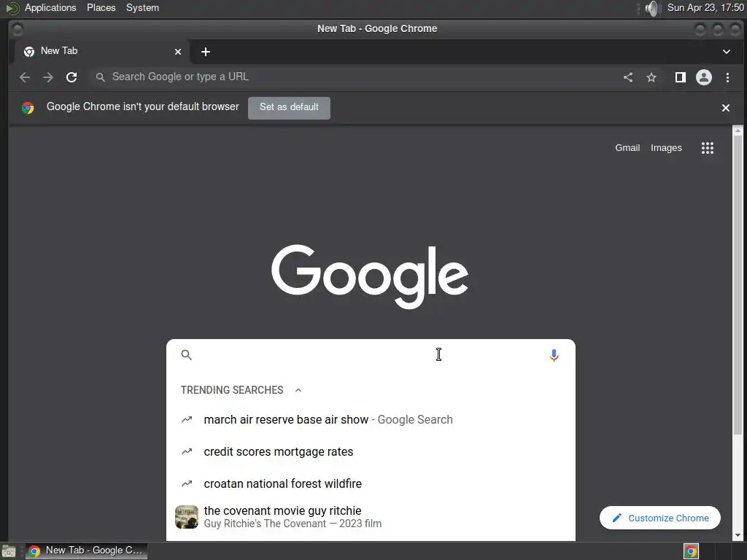The width and height of the screenshot is (747, 560).
Task: Click the Chrome logo in the default browser bar
Action: tap(28, 108)
